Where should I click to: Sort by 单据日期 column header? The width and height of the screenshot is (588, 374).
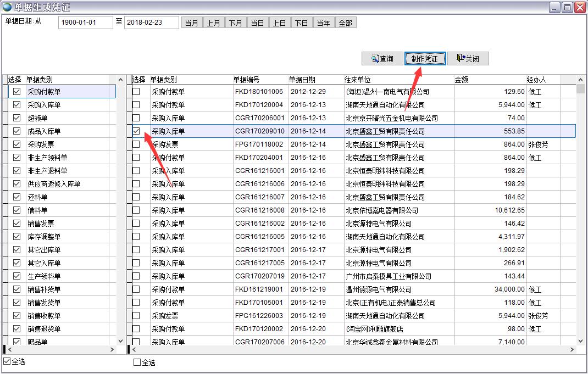302,80
